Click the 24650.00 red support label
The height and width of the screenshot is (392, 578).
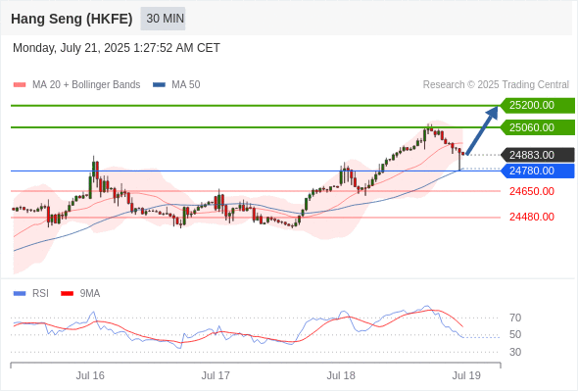tap(532, 191)
